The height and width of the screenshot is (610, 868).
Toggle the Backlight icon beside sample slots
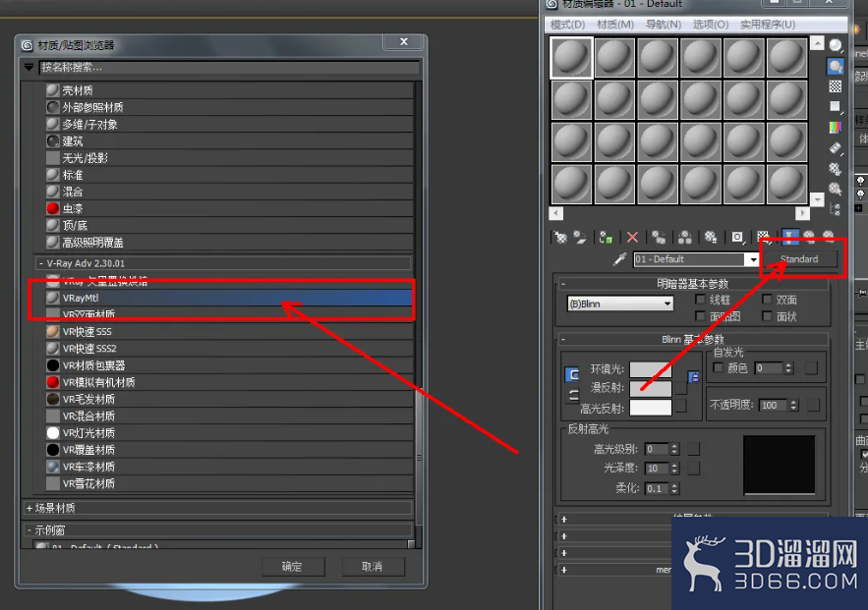pyautogui.click(x=836, y=67)
